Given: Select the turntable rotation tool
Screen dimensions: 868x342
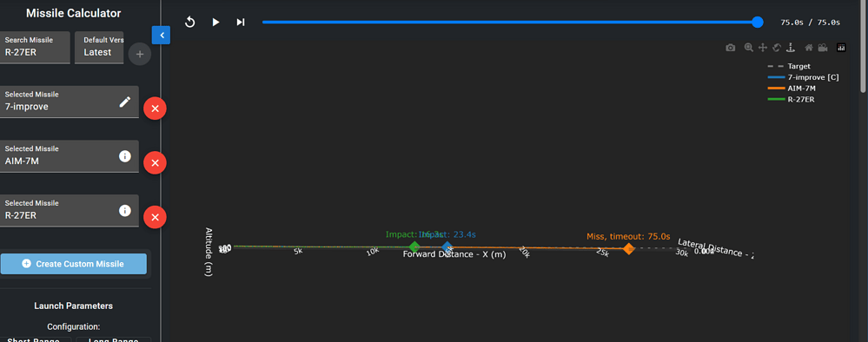Looking at the screenshot, I should tap(791, 48).
